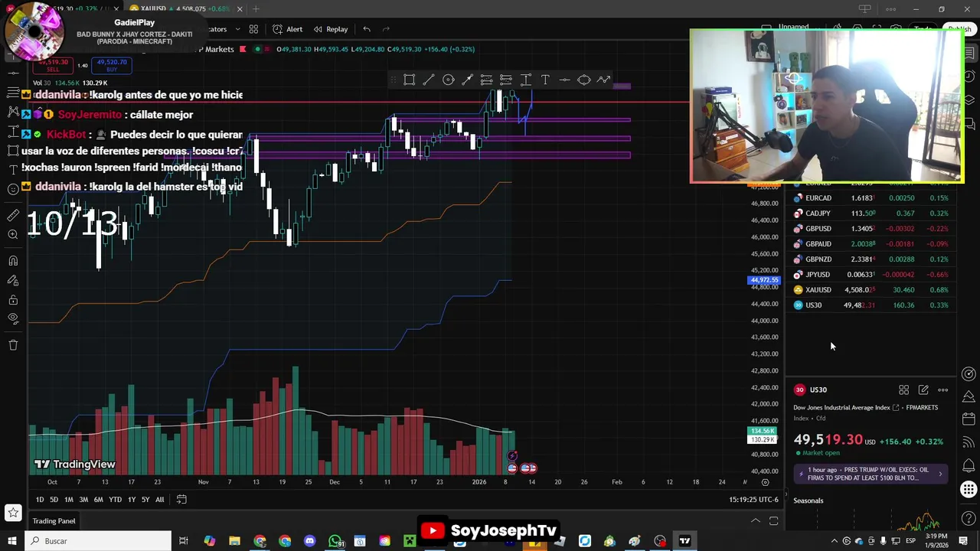Open details grid icon next to US30
Screen dimensions: 980x551
(x=903, y=390)
